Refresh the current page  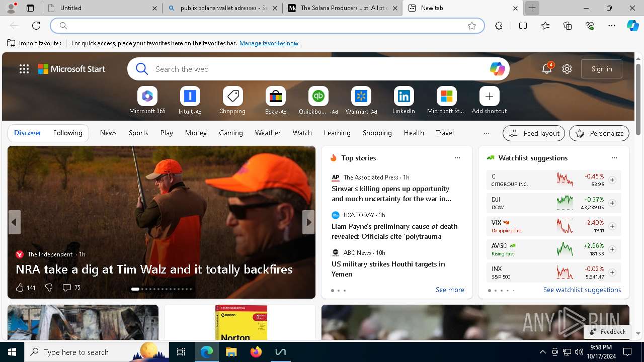click(x=36, y=26)
